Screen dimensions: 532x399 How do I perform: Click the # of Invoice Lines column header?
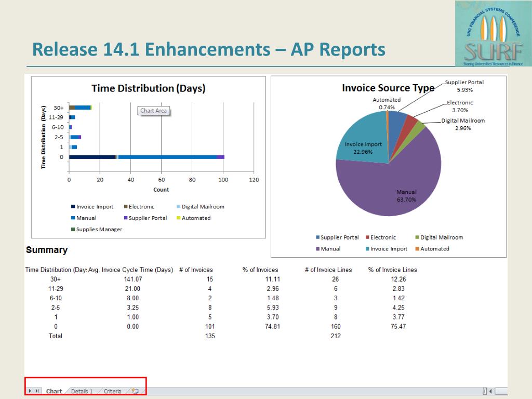coord(328,270)
